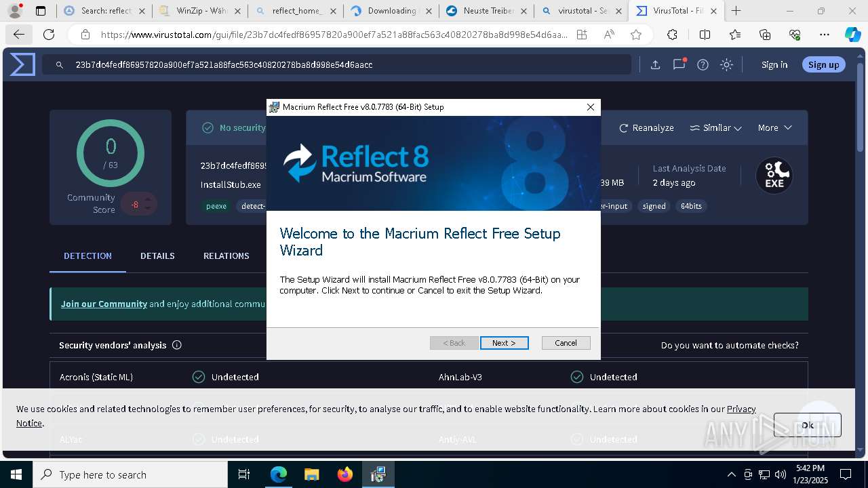Open the Collections icon
The width and height of the screenshot is (868, 488).
pos(765,35)
